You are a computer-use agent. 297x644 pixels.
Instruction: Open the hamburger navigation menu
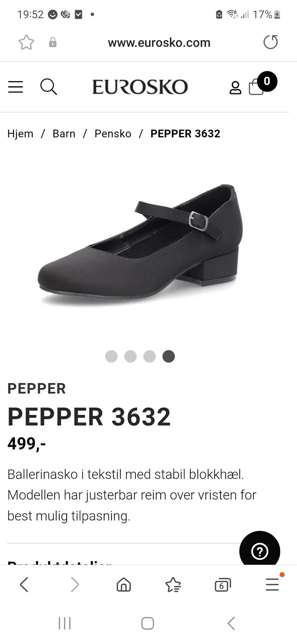point(15,87)
